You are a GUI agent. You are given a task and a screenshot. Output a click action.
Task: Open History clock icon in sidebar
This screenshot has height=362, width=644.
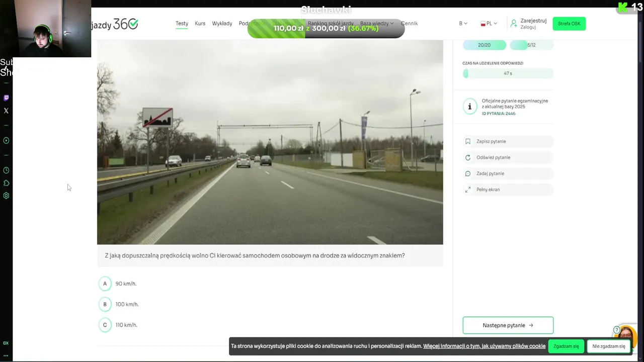coord(6,170)
